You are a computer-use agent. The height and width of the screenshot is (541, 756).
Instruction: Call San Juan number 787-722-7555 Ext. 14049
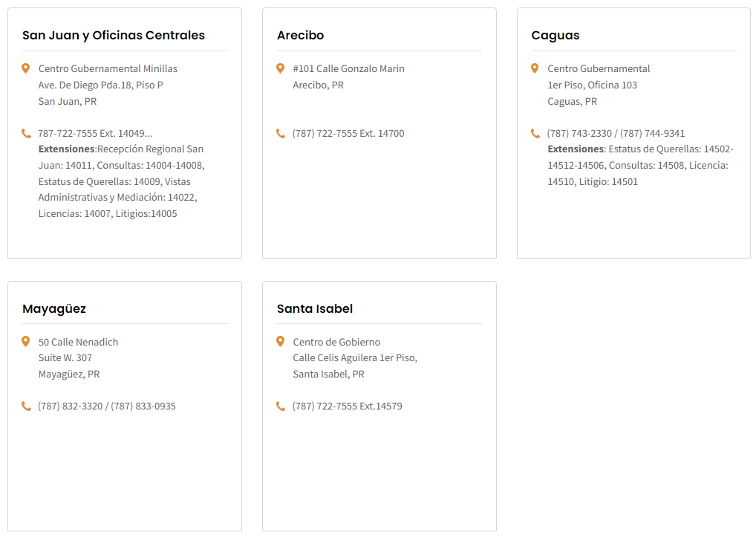[x=95, y=133]
